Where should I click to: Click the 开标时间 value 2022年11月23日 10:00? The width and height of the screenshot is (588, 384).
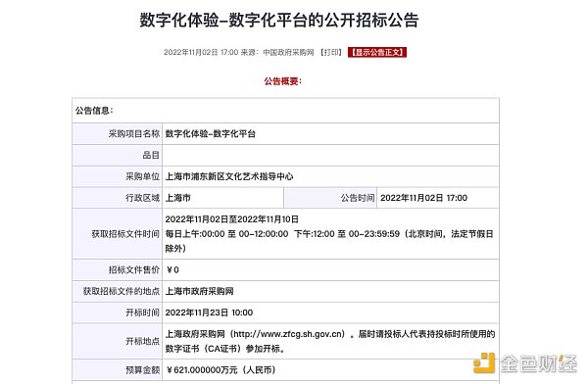(209, 312)
